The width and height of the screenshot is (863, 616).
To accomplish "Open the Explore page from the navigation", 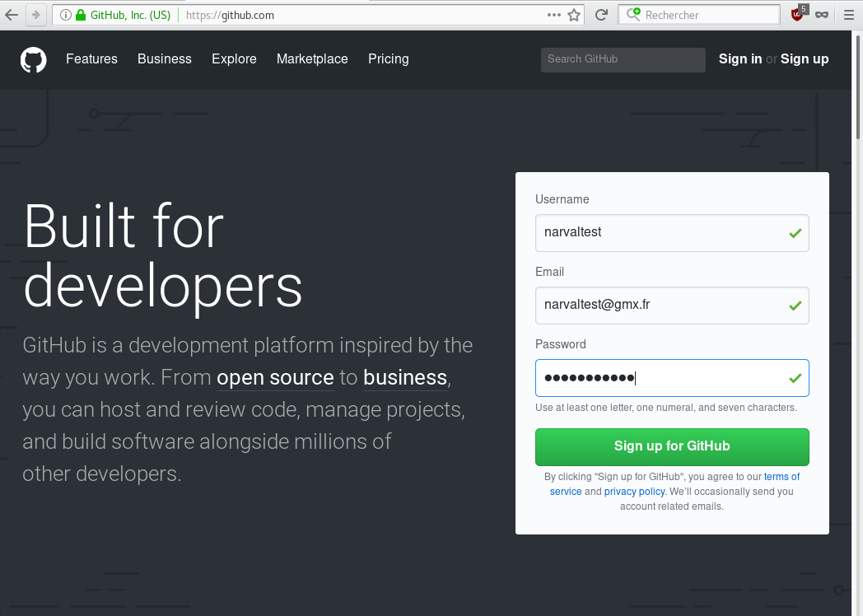I will pos(234,58).
